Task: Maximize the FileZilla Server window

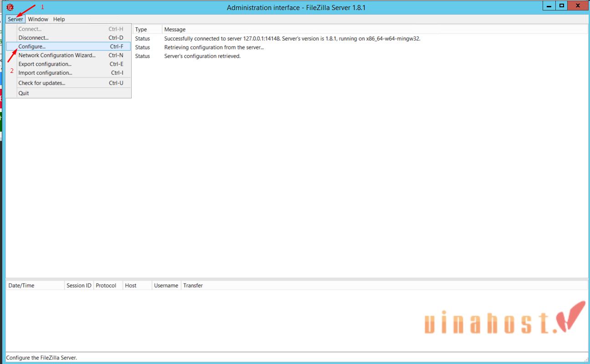Action: (x=562, y=5)
